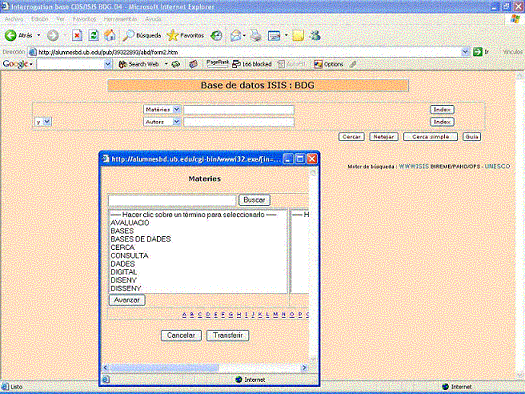Open the Autors field dropdown
Image resolution: width=525 pixels, height=394 pixels.
pos(176,122)
